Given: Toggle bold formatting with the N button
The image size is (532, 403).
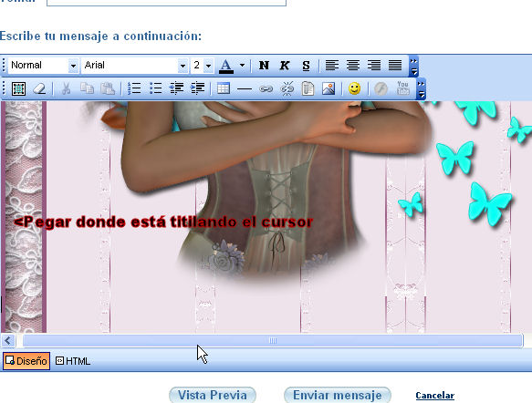Looking at the screenshot, I should [x=264, y=65].
